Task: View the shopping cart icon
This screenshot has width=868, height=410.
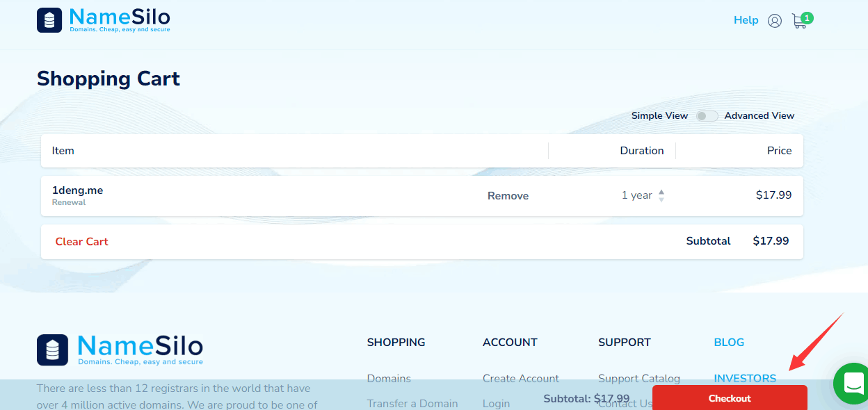Action: tap(799, 21)
